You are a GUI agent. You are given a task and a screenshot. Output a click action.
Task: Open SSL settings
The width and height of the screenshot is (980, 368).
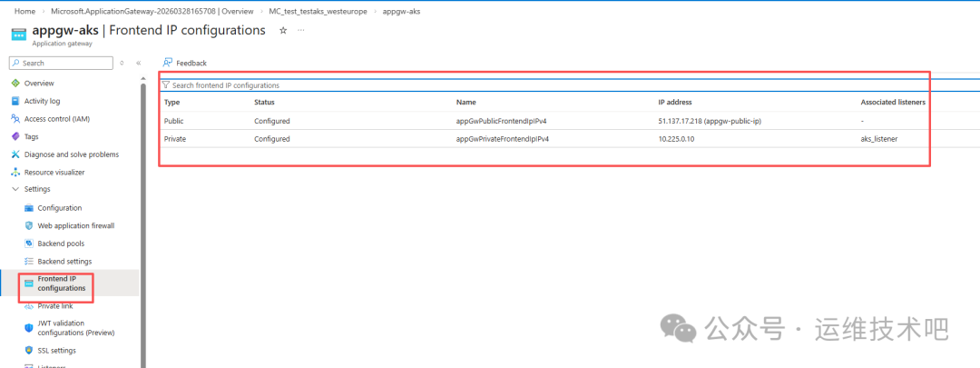pos(56,351)
